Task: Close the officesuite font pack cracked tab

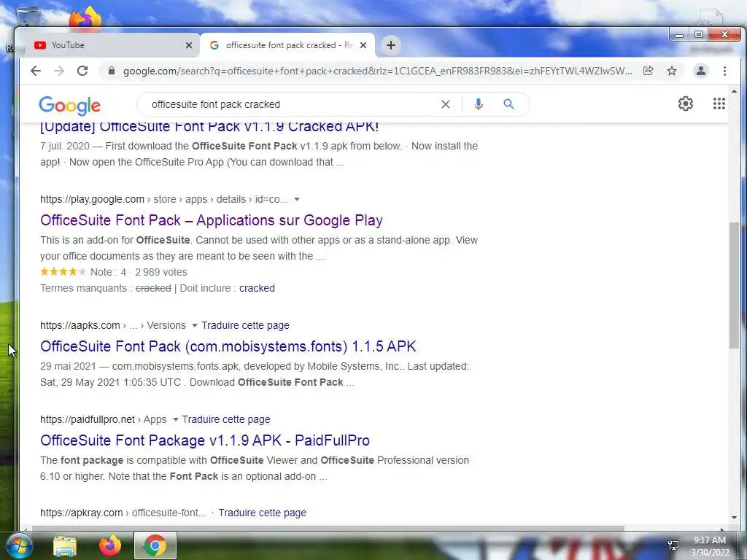Action: (x=363, y=45)
